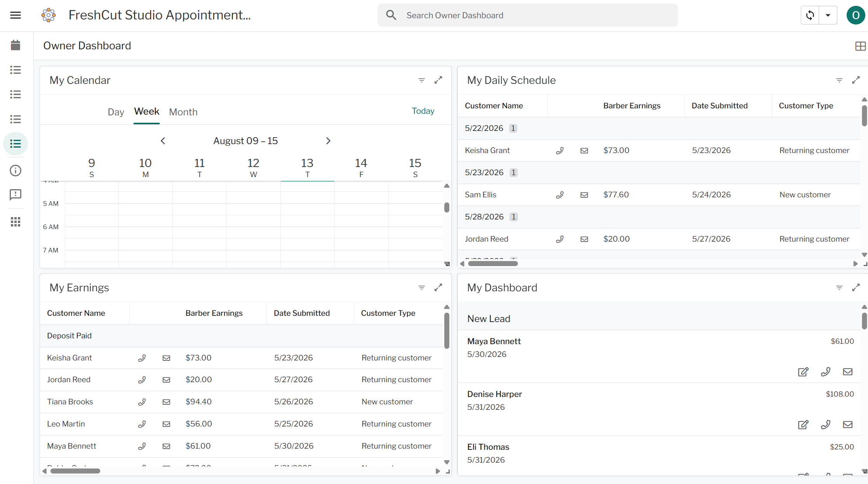Click the Owner Dashboard page title
Screen dimensions: 868x484
coord(87,46)
